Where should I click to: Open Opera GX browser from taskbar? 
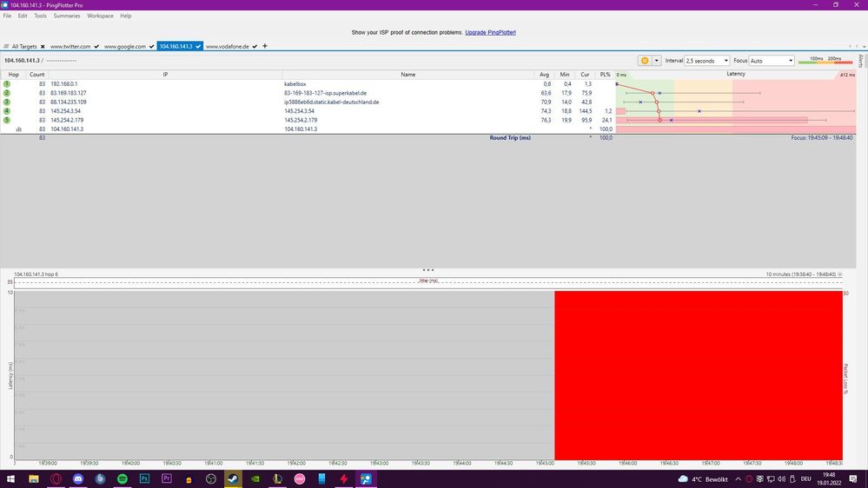[56, 478]
